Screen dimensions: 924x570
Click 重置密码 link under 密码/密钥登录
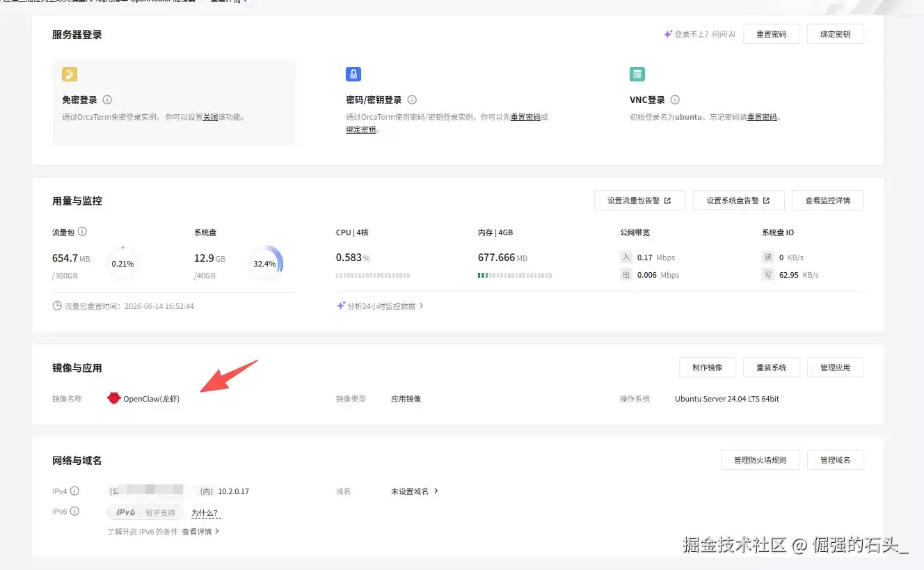coord(525,117)
